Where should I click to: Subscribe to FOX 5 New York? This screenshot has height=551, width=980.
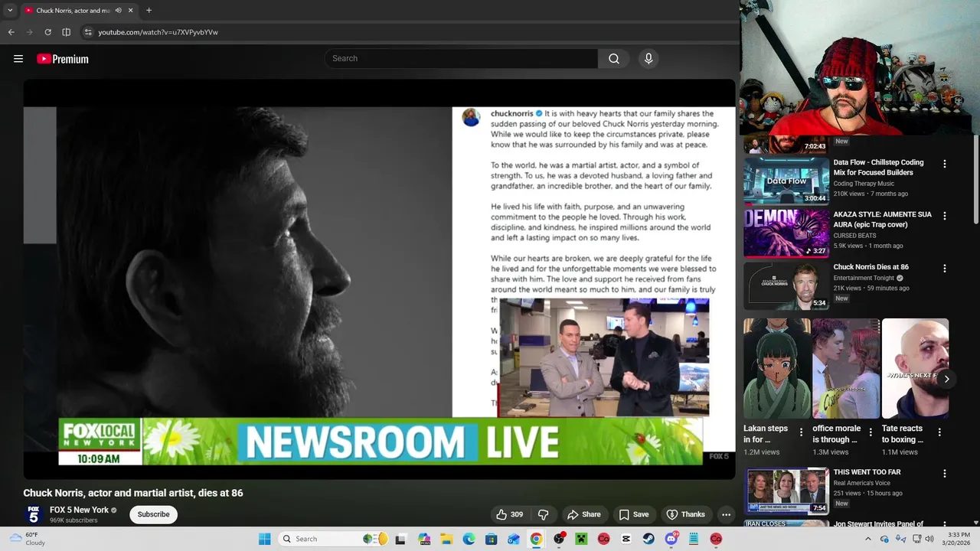(153, 514)
